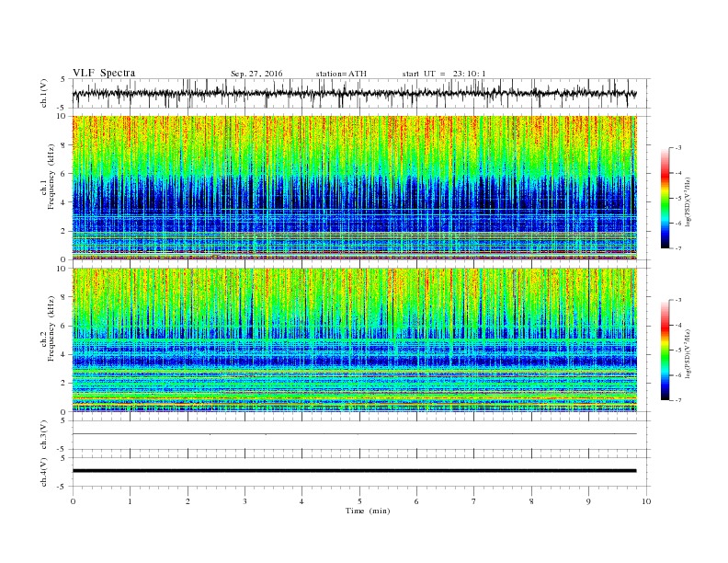Click the "2" tick on the time axis
The image size is (728, 563).
(x=188, y=501)
